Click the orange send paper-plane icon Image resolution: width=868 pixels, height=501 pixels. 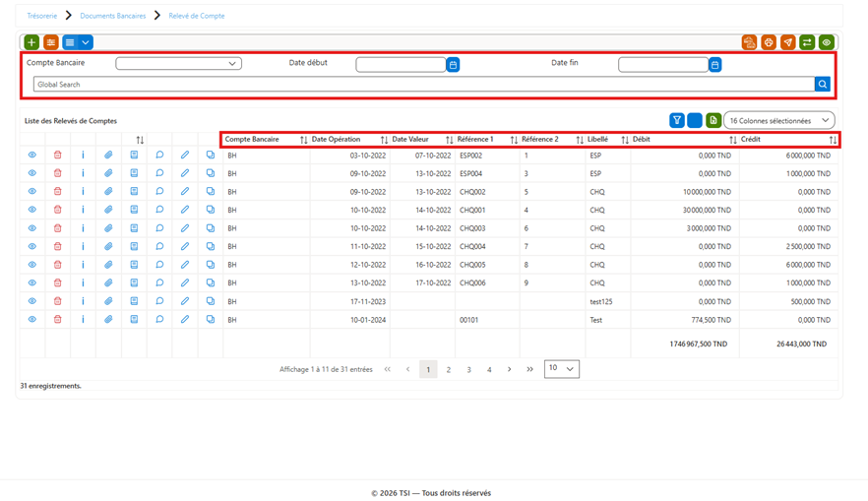(787, 42)
